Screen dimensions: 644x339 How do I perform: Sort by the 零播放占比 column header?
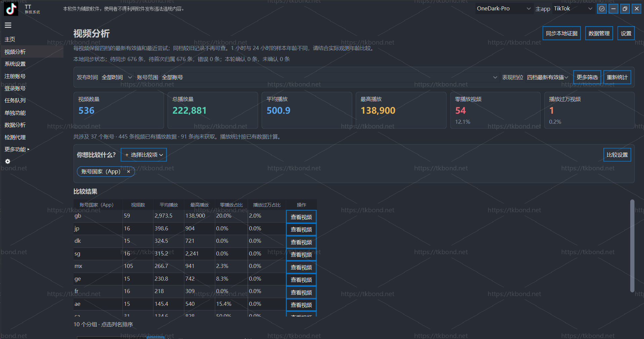pos(231,205)
